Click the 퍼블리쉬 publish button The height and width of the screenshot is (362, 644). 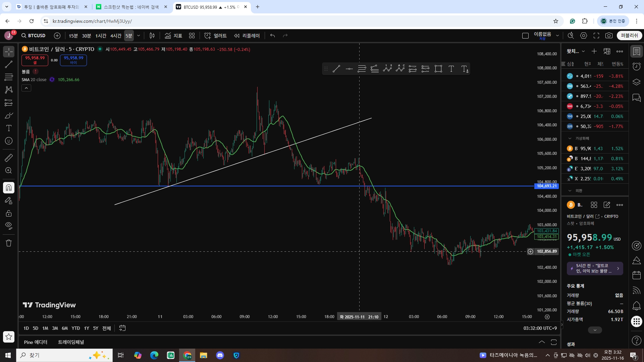pos(629,35)
